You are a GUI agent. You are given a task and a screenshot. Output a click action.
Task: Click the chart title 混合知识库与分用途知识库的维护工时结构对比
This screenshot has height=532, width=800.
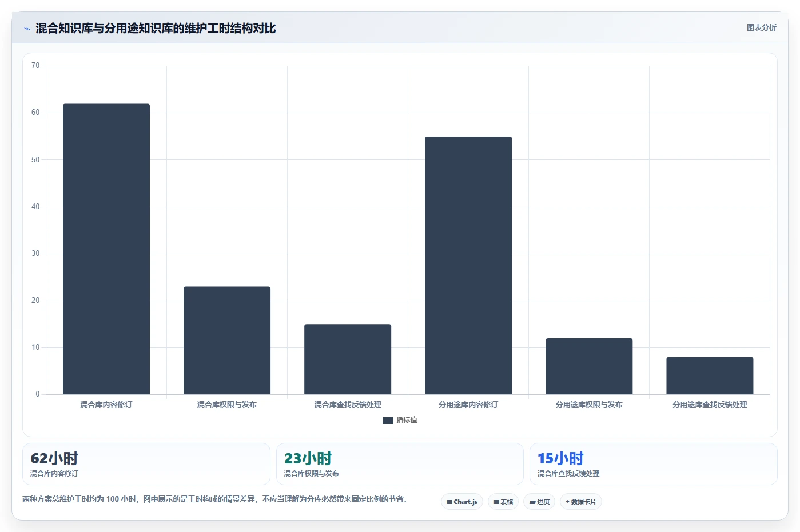click(x=156, y=29)
